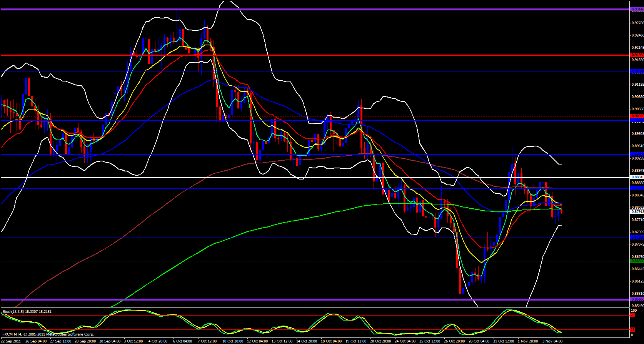Select the purple 0.85660 price level tag

[x=637, y=299]
